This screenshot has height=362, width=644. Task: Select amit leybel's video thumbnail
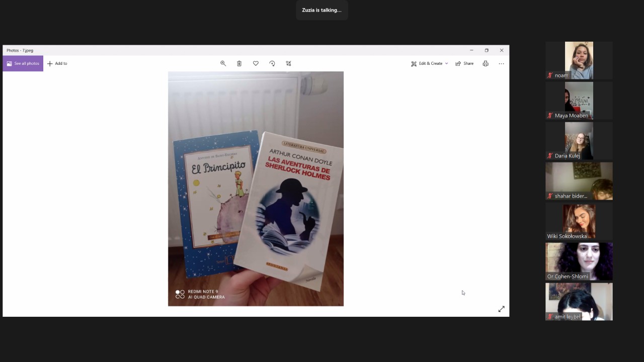click(579, 302)
